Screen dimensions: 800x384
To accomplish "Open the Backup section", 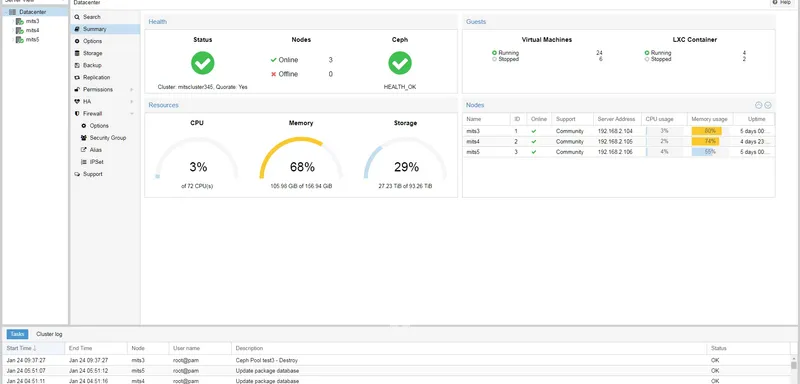I will click(105, 65).
